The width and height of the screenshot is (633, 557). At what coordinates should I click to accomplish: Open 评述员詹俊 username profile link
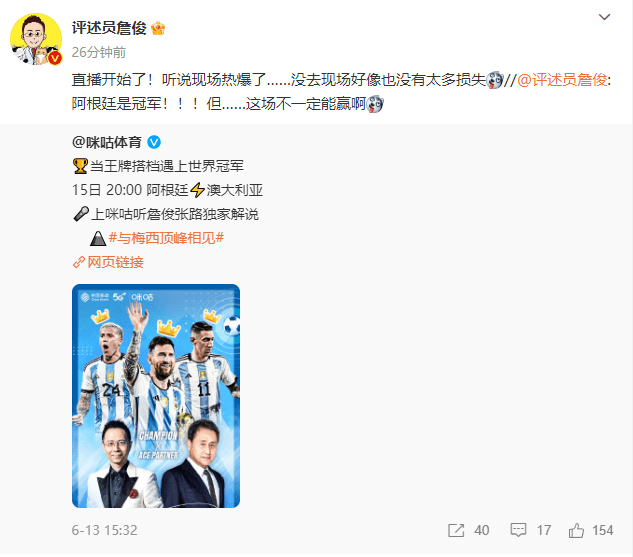pos(109,28)
